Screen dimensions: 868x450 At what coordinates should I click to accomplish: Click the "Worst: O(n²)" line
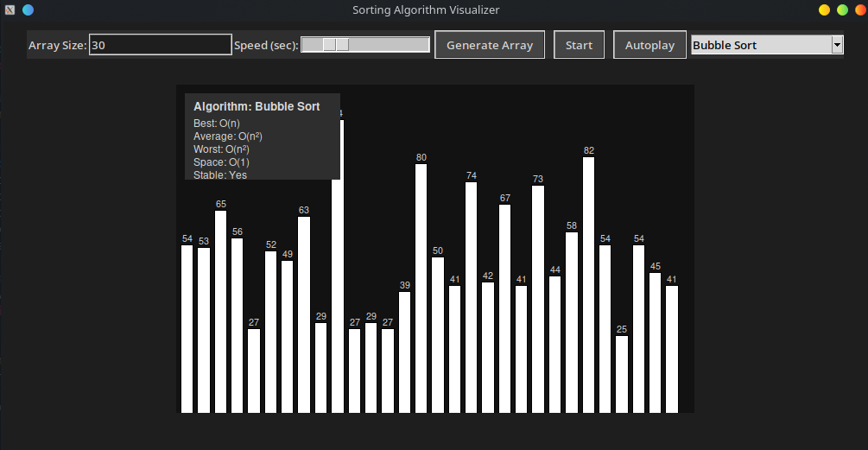[221, 149]
